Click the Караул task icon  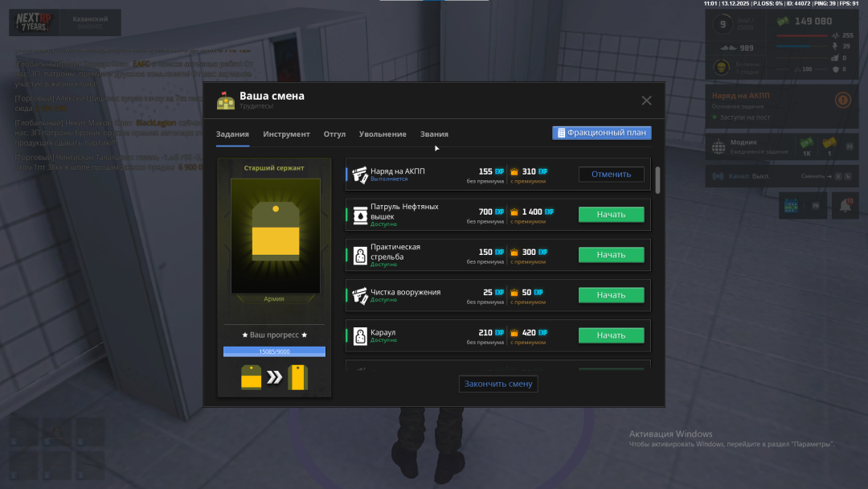(359, 335)
